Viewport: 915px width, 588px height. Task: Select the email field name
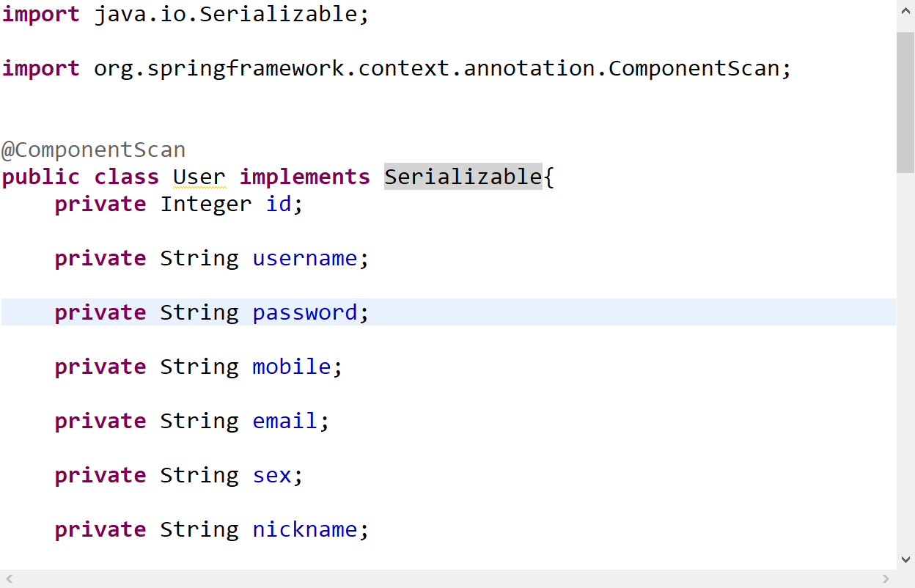coord(284,421)
